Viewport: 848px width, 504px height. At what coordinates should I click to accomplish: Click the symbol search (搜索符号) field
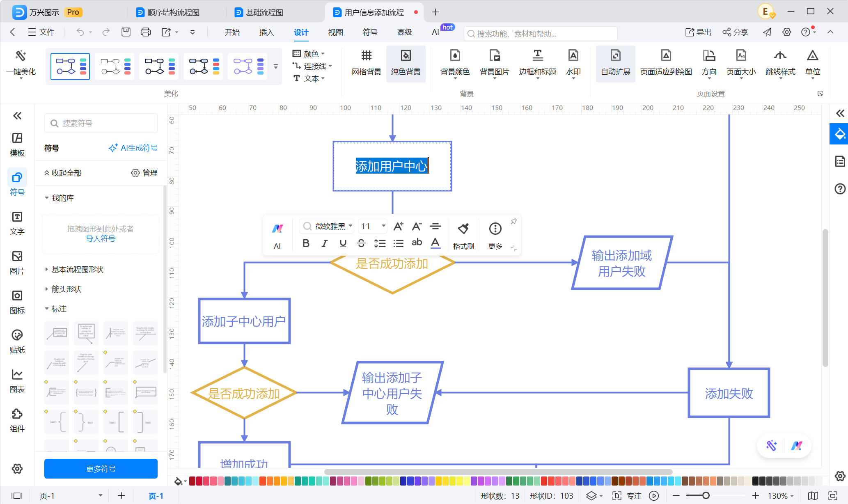pos(101,123)
